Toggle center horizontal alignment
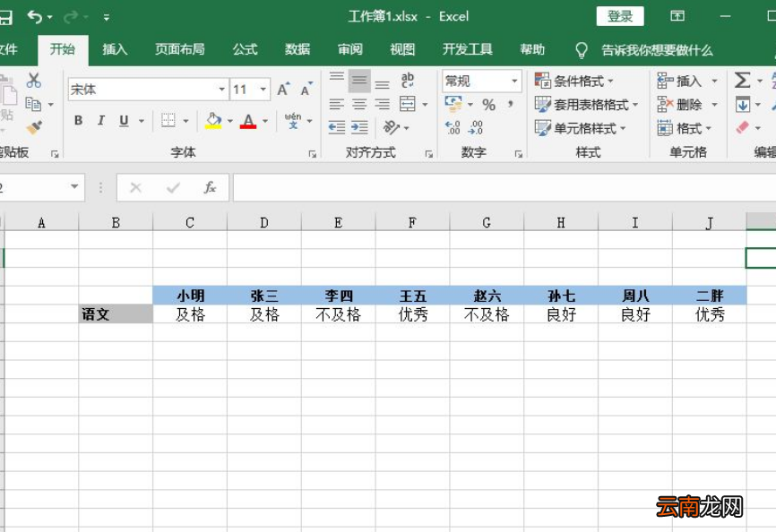 [359, 104]
